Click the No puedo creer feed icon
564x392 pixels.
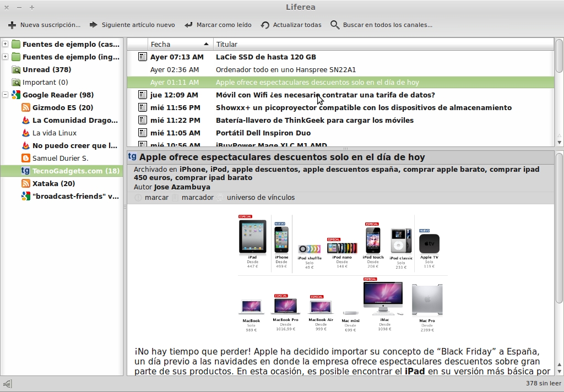[25, 145]
